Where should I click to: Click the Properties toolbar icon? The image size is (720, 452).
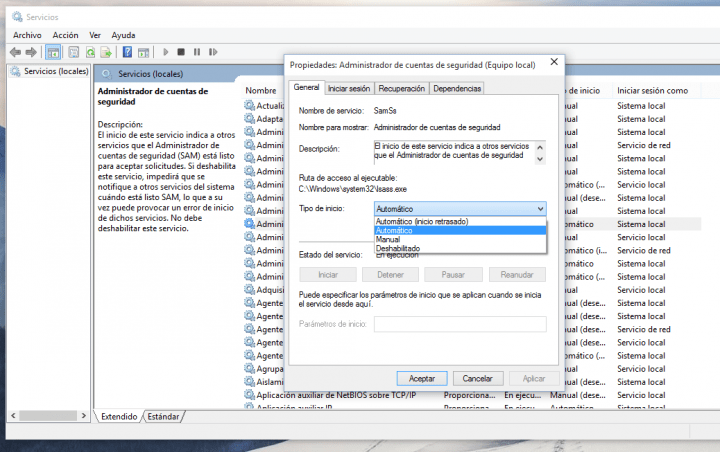click(x=73, y=52)
